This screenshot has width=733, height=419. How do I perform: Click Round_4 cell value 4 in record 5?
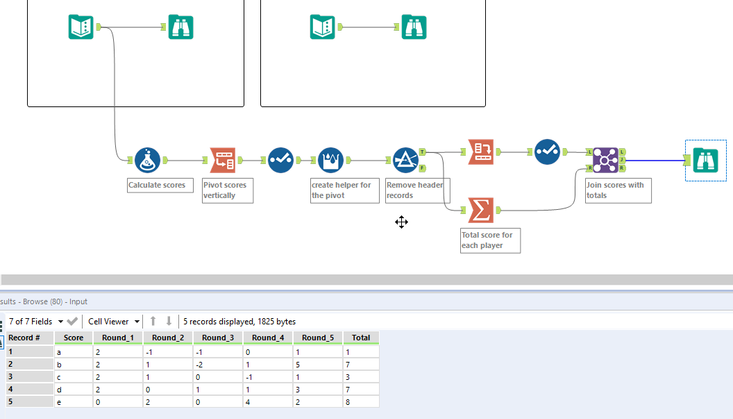click(x=268, y=402)
